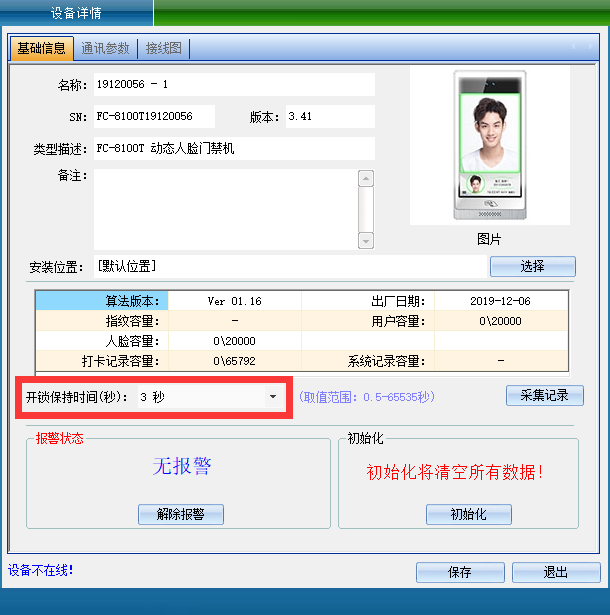Exit the dialog via 退出 button
610x615 pixels.
[x=556, y=572]
